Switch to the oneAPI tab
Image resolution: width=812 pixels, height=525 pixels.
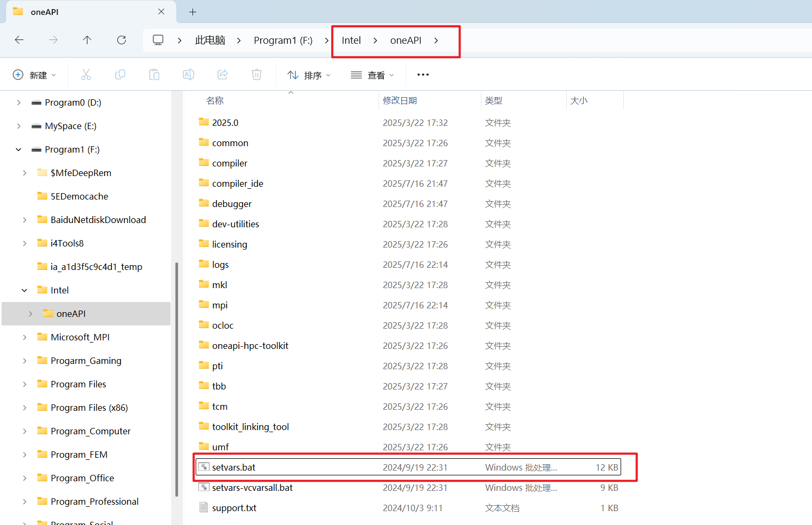45,11
